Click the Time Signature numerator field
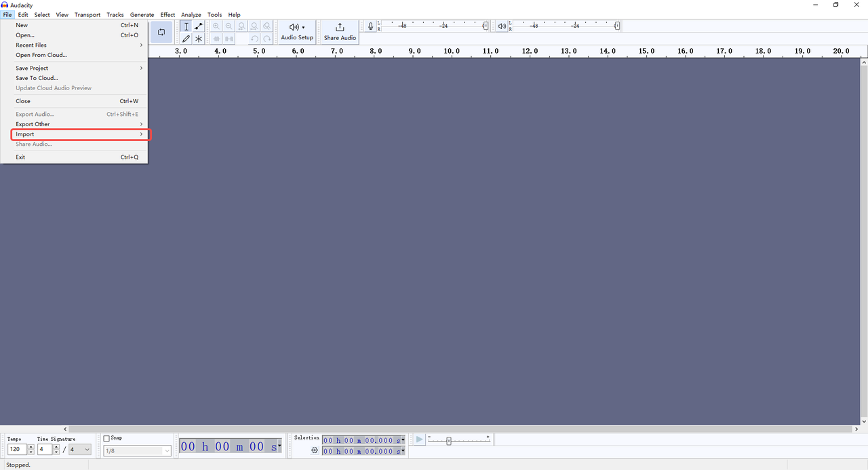 [x=45, y=450]
